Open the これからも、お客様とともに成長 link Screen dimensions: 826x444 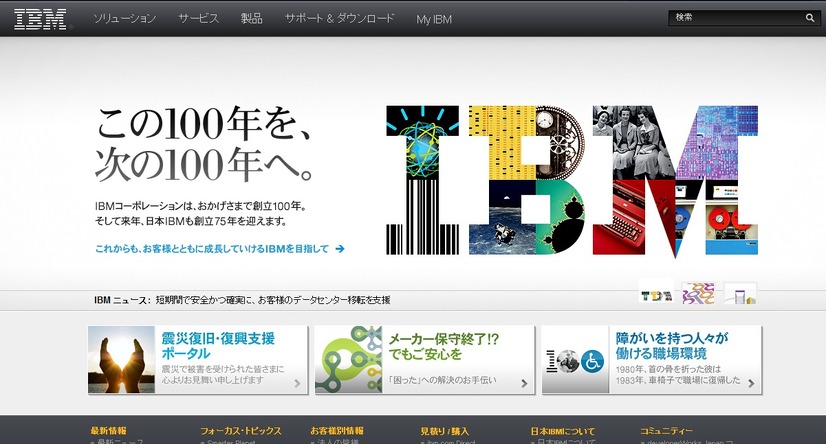pyautogui.click(x=212, y=249)
